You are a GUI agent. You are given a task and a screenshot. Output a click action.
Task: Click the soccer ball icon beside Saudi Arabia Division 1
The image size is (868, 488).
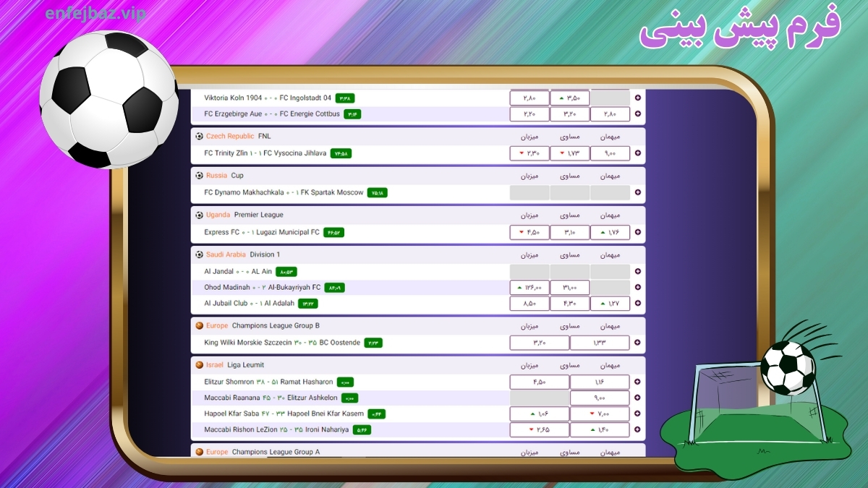[198, 254]
